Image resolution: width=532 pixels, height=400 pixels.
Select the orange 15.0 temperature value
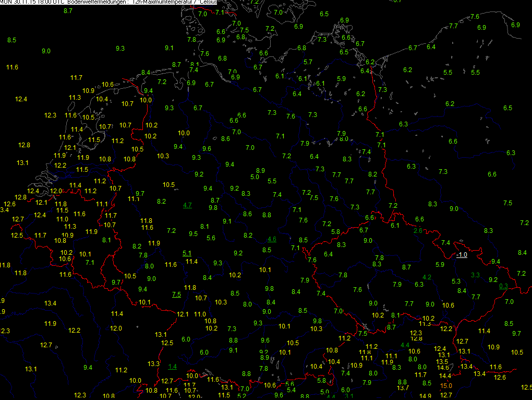point(446,385)
